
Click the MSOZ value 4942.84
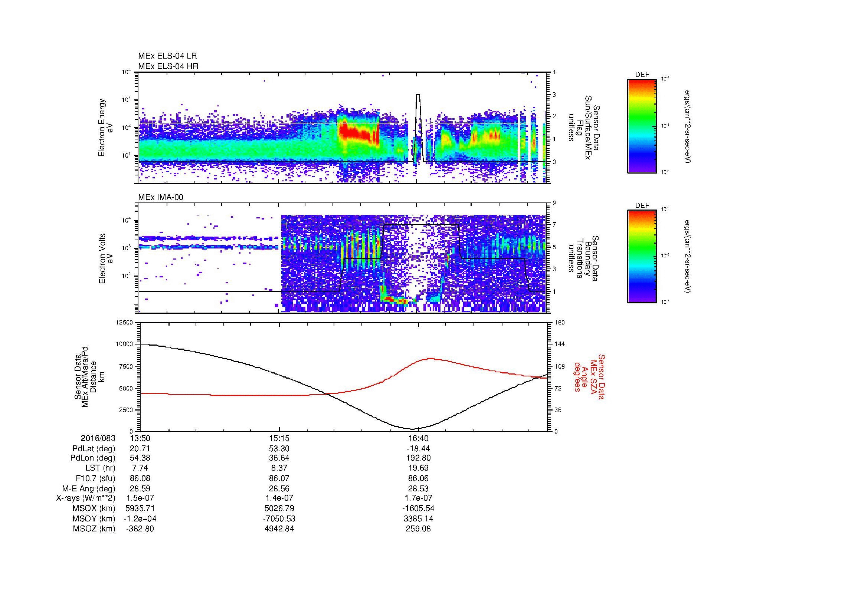pos(279,529)
